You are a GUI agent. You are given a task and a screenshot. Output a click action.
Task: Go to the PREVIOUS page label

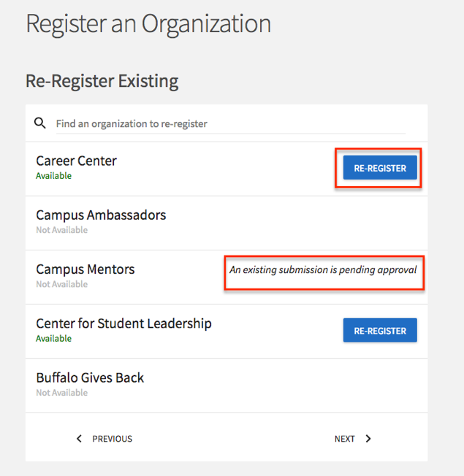(112, 439)
